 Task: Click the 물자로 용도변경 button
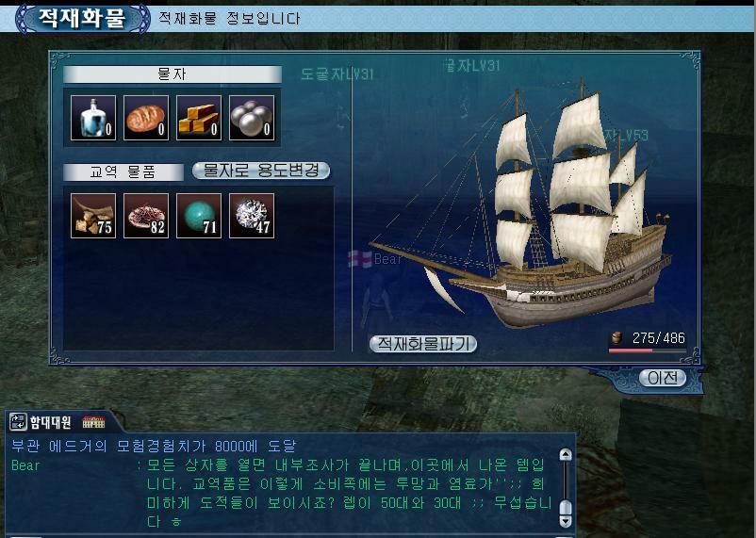(x=261, y=171)
